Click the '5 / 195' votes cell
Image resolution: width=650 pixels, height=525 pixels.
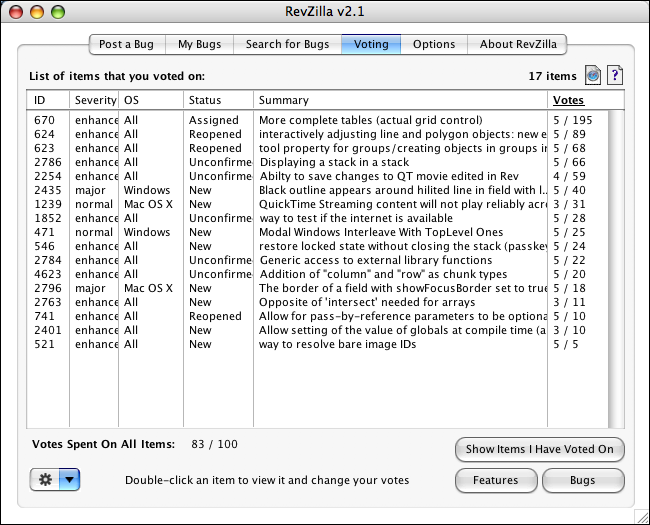click(572, 120)
